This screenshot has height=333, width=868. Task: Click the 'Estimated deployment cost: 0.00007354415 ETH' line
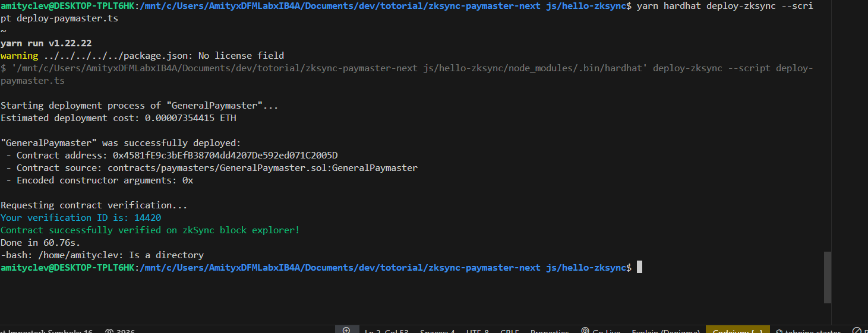[x=118, y=118]
